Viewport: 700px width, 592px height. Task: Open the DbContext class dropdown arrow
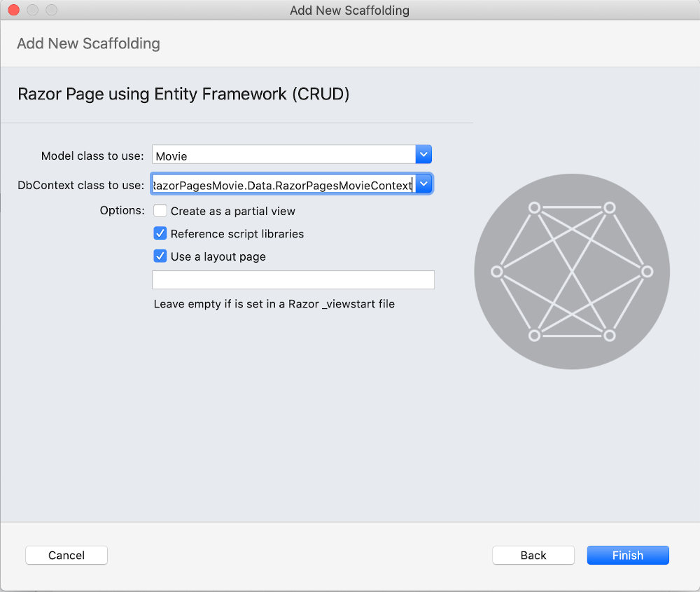423,184
